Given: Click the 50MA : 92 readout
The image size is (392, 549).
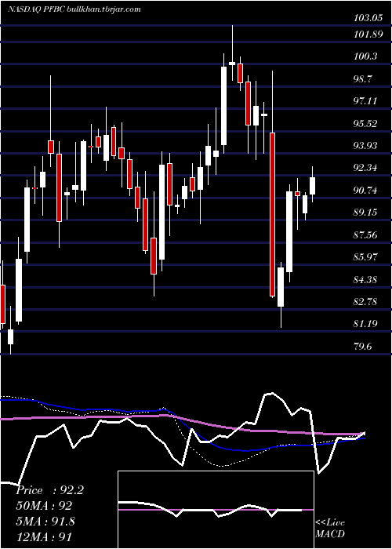Looking at the screenshot, I should pos(44,506).
